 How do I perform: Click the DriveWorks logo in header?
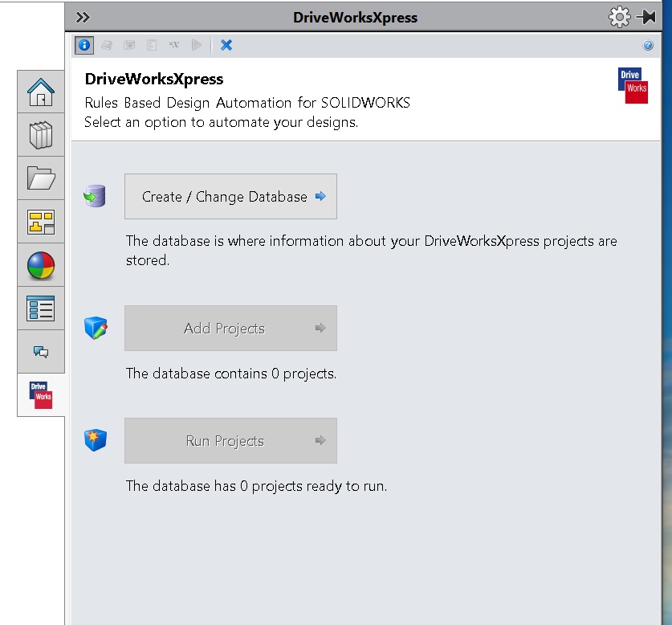point(633,85)
